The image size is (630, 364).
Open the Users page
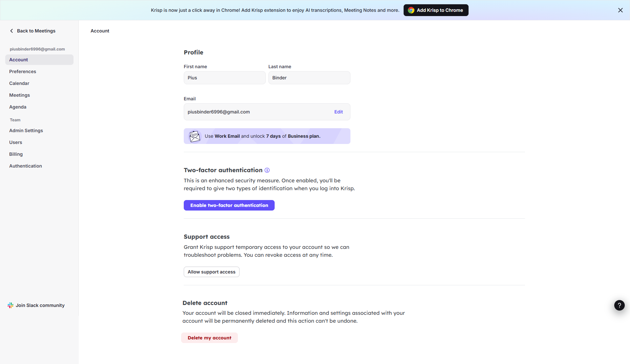point(15,142)
